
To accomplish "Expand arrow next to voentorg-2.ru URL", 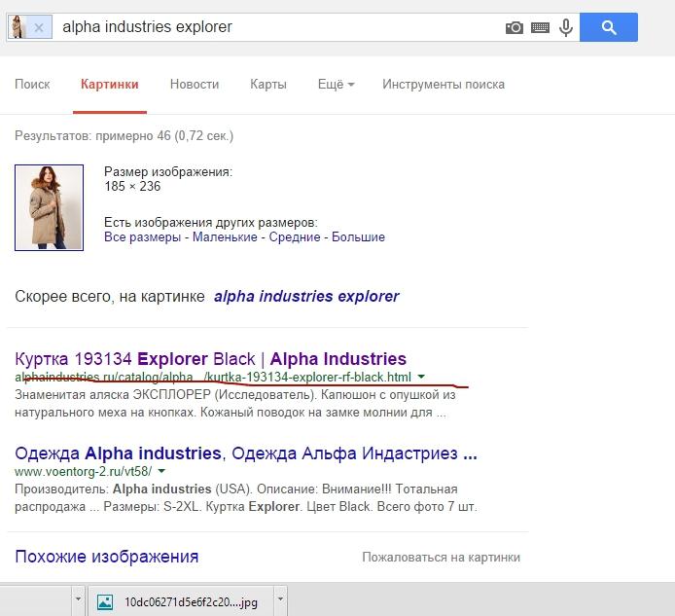I will tap(161, 471).
